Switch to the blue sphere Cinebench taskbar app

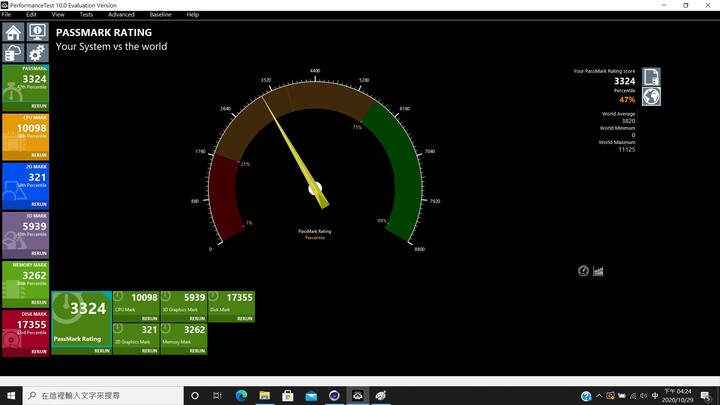coord(334,395)
